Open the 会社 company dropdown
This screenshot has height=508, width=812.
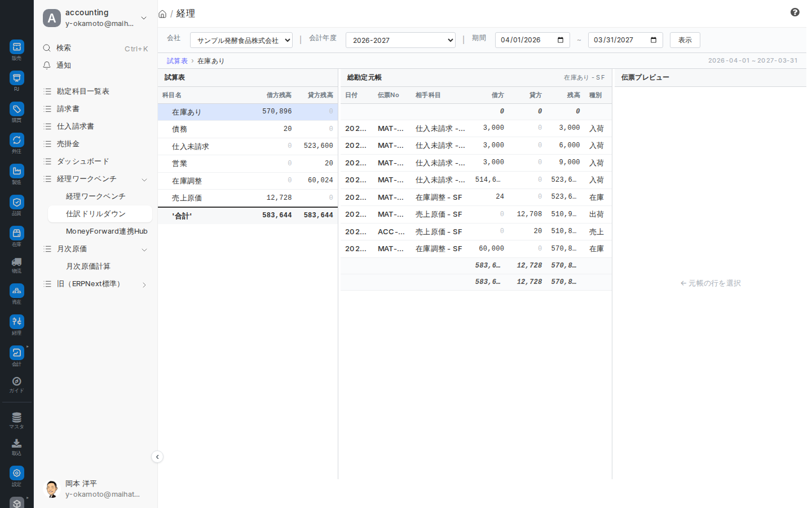point(241,40)
